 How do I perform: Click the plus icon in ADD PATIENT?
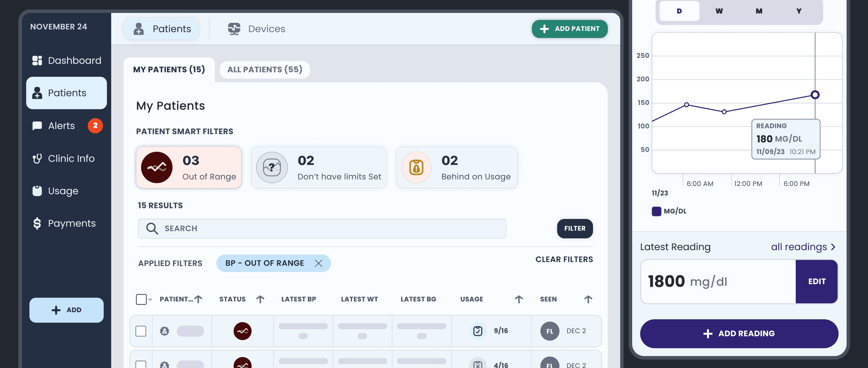pyautogui.click(x=544, y=29)
